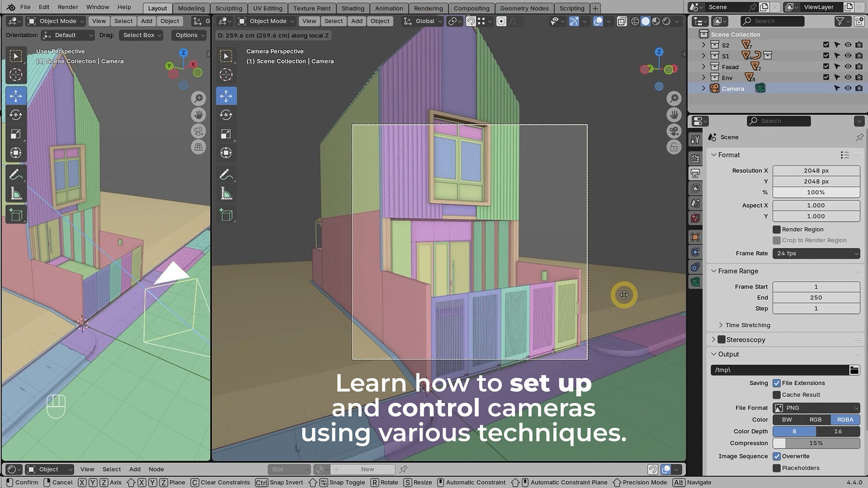868x488 pixels.
Task: Switch to the Modeling workspace tab
Action: point(192,9)
